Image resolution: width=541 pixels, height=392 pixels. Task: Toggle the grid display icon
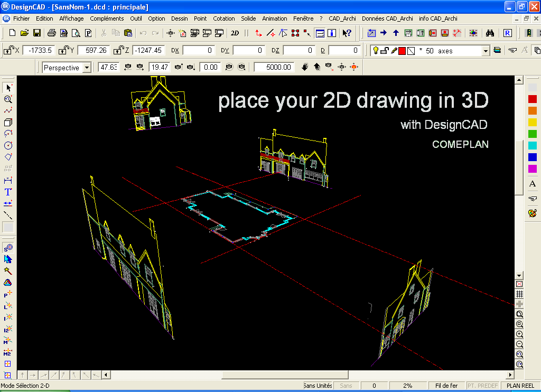click(519, 294)
